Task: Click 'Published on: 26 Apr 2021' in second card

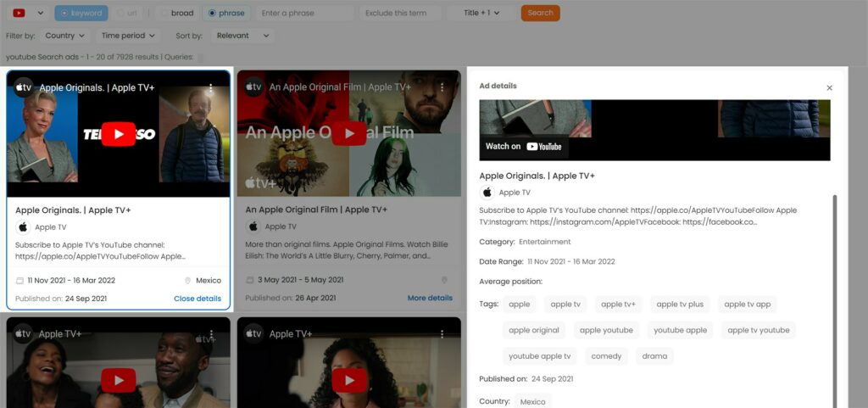Action: pyautogui.click(x=291, y=298)
